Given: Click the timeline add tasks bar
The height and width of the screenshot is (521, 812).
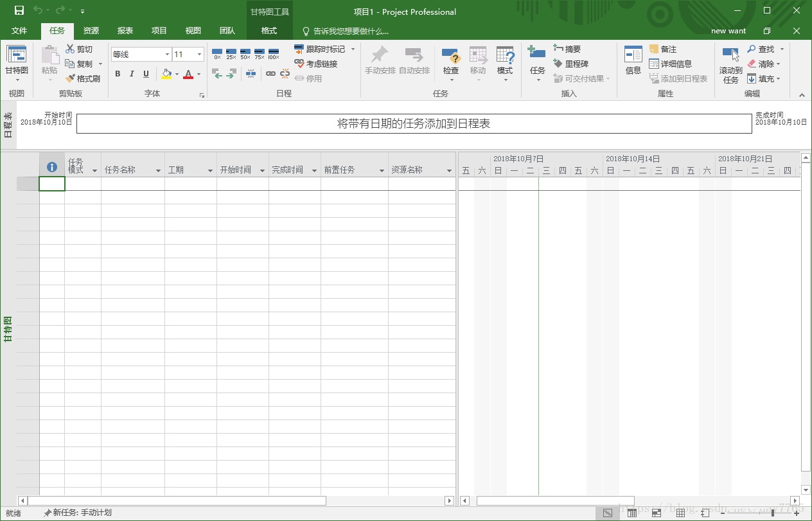Looking at the screenshot, I should pyautogui.click(x=414, y=123).
